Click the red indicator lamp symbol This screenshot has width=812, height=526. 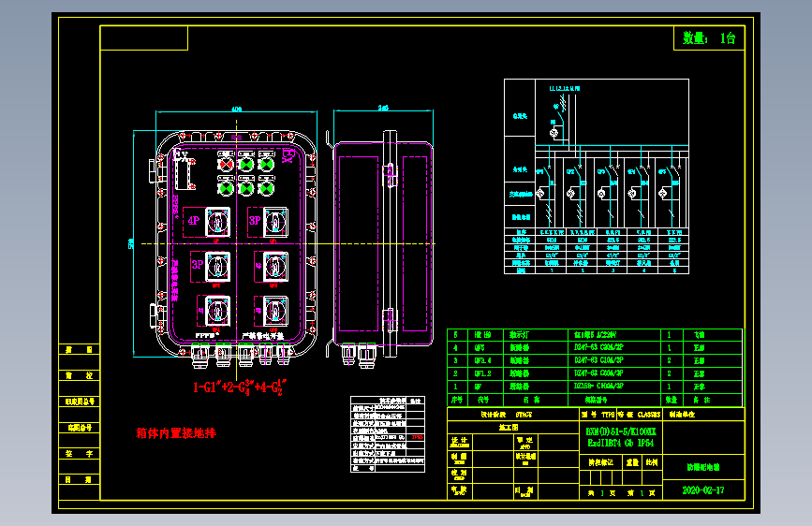click(x=226, y=165)
